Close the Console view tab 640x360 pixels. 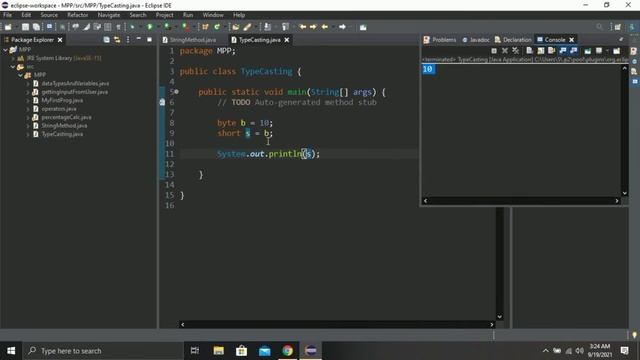572,40
